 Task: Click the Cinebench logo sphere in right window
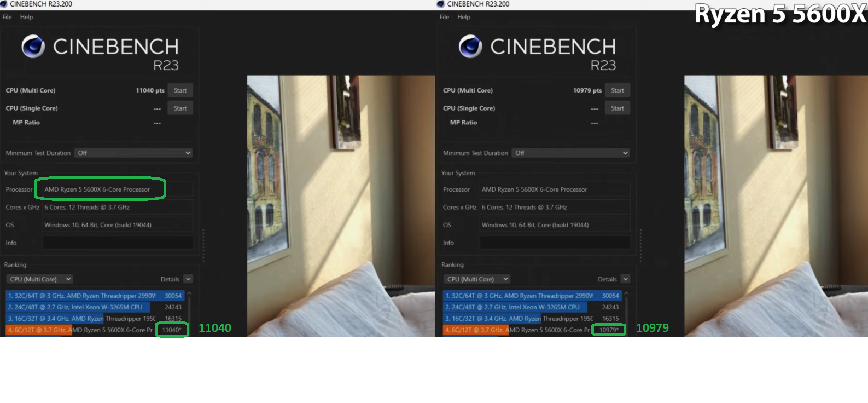470,47
